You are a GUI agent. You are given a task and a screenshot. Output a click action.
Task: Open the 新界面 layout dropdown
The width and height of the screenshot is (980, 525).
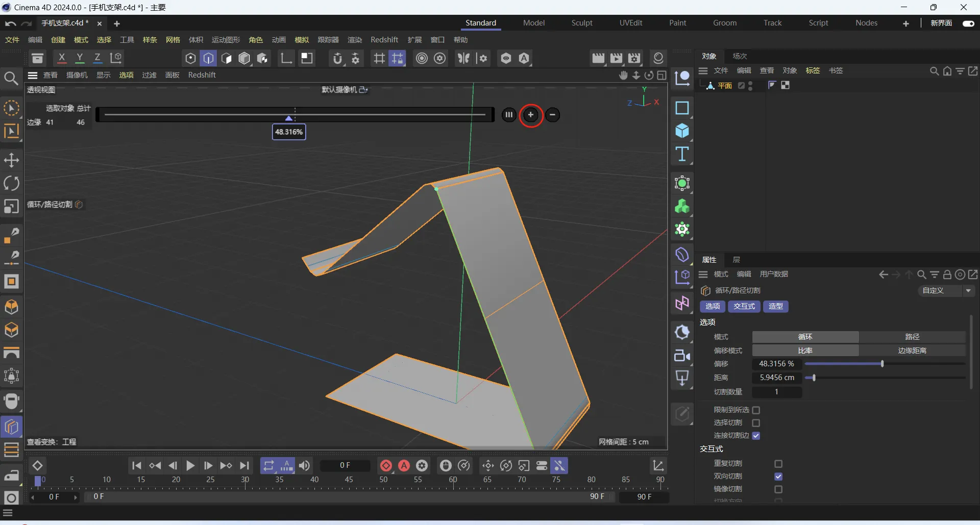(941, 23)
